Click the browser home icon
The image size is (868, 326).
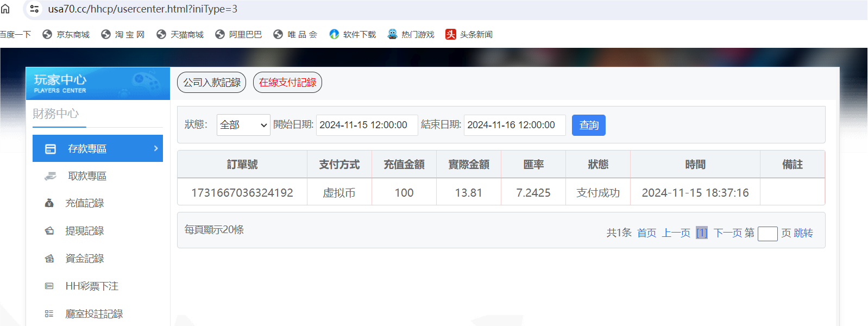5,9
